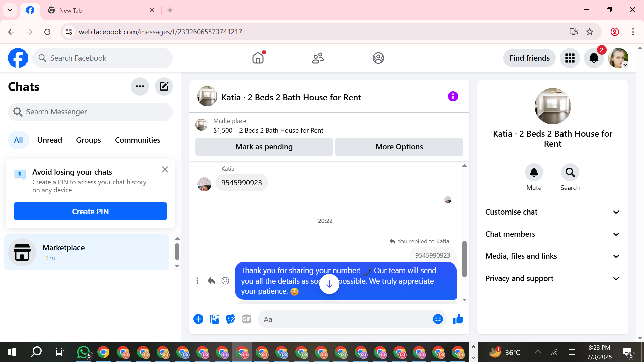The image size is (644, 362).
Task: Open the GIF picker icon
Action: [247, 319]
